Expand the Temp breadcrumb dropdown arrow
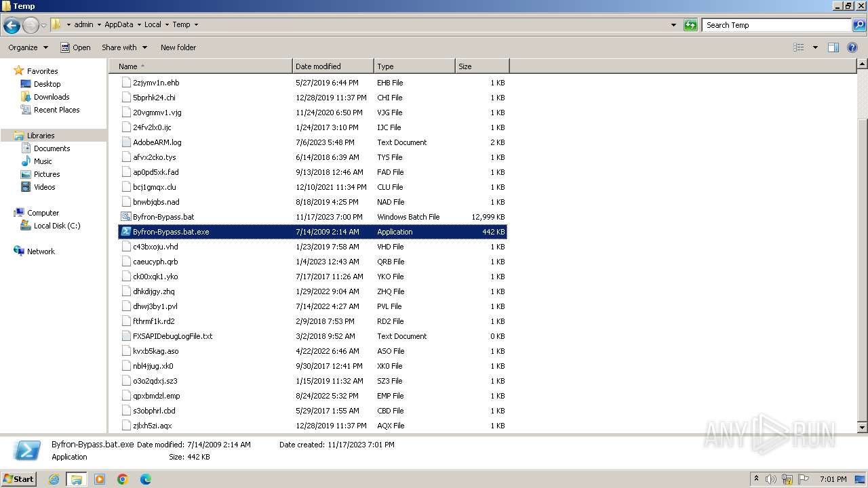868x488 pixels. [x=196, y=25]
